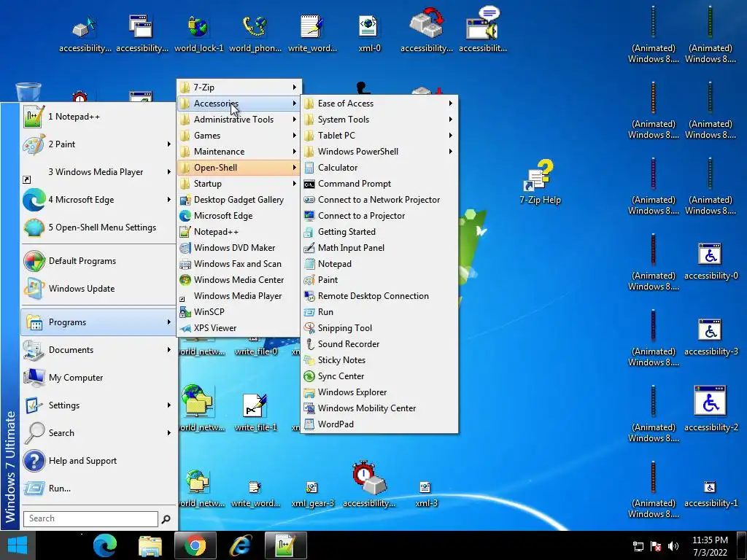The image size is (747, 560).
Task: Click Run in Accessories submenu
Action: (x=379, y=312)
